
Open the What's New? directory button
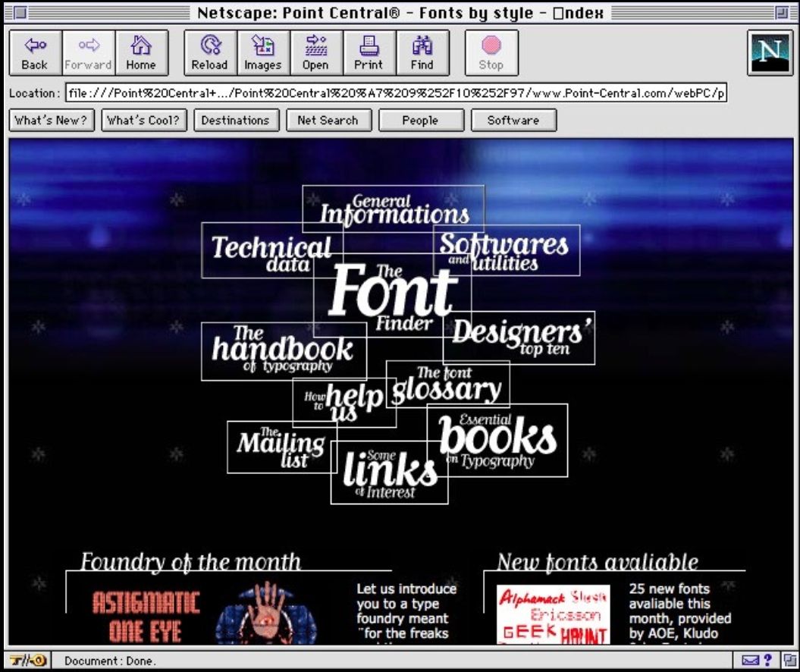[x=51, y=120]
